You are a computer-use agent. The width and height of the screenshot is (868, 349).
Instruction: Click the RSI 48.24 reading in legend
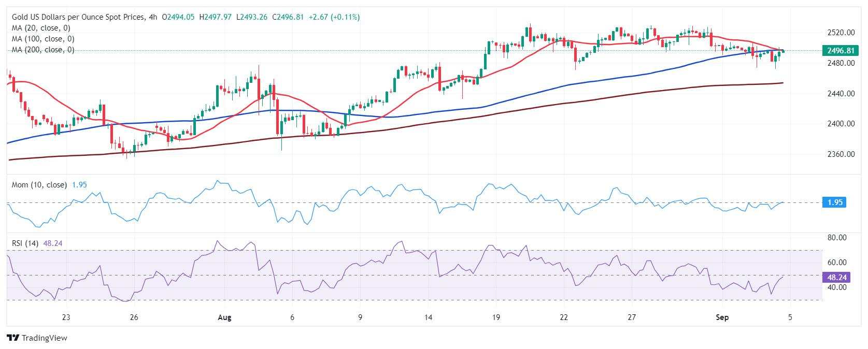coord(53,243)
